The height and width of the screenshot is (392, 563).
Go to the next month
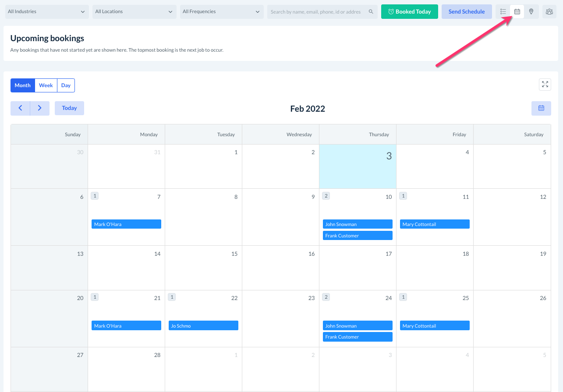pyautogui.click(x=40, y=108)
